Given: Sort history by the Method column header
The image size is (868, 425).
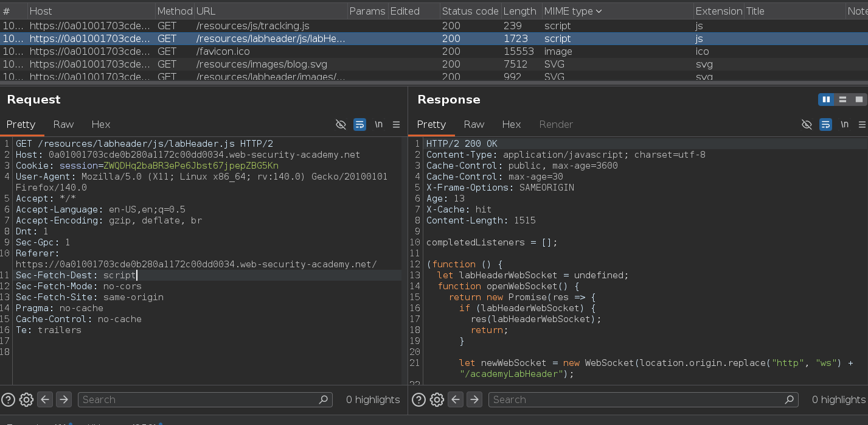Looking at the screenshot, I should pos(175,11).
